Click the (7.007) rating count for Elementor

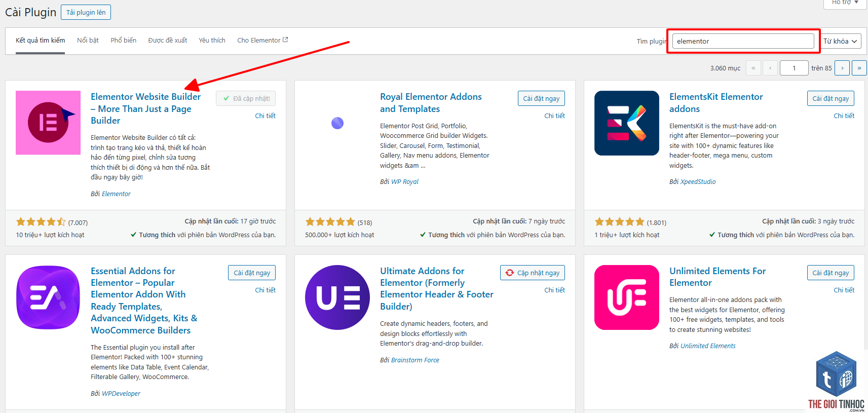(78, 222)
